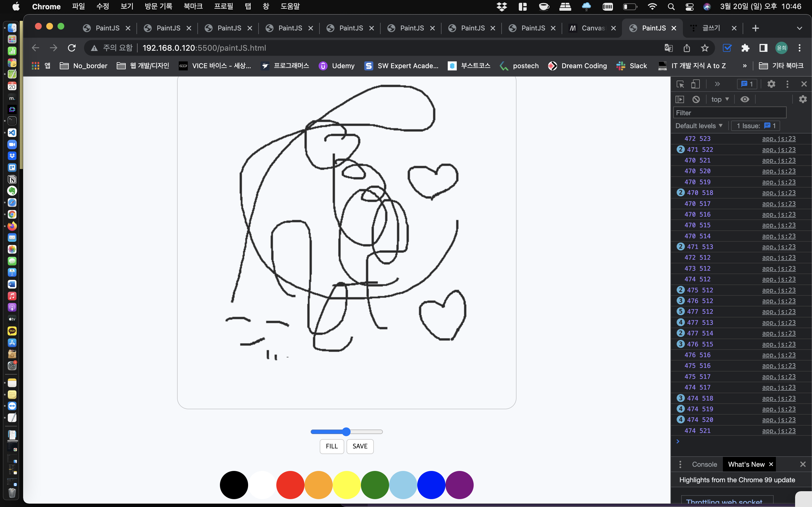Toggle the FILL mode button
This screenshot has width=812, height=507.
click(332, 446)
